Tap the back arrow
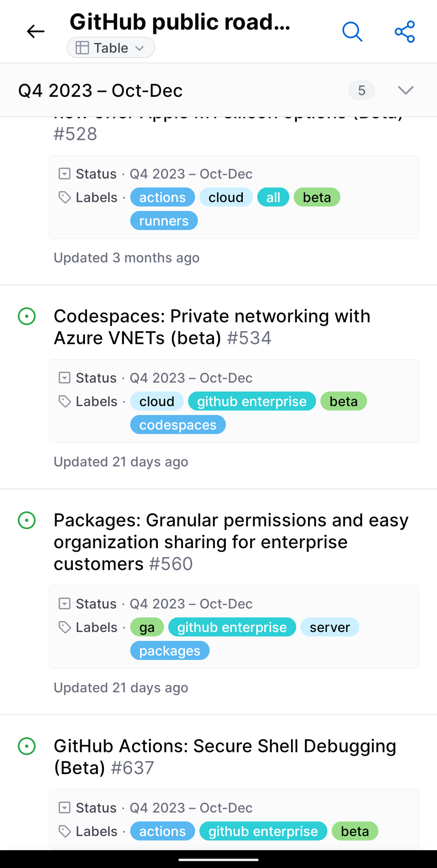Image resolution: width=437 pixels, height=868 pixels. point(35,31)
